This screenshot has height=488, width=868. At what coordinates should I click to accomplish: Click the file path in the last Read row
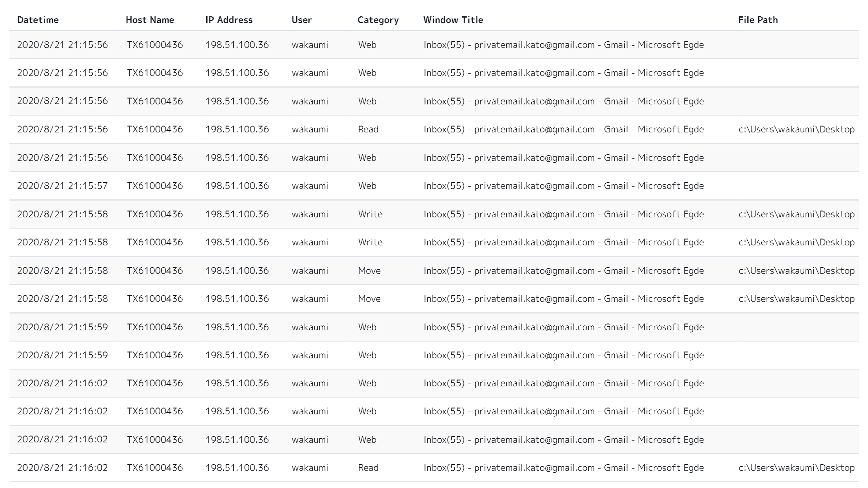click(x=796, y=468)
